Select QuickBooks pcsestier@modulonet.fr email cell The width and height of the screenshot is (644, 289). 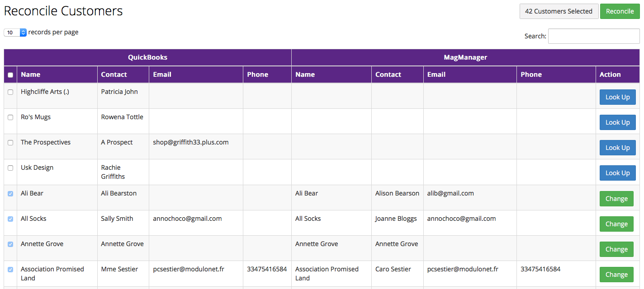196,274
